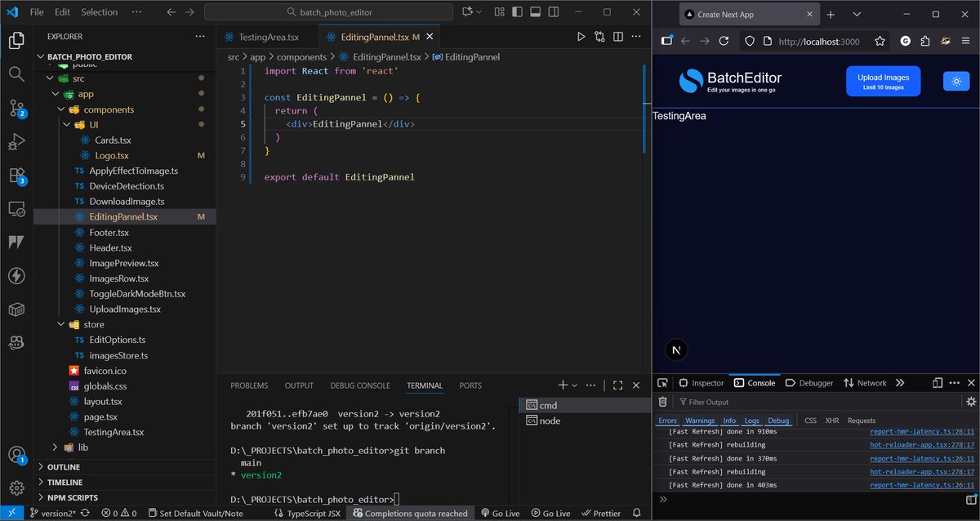
Task: Open the Selection menu in VS Code
Action: pos(100,12)
